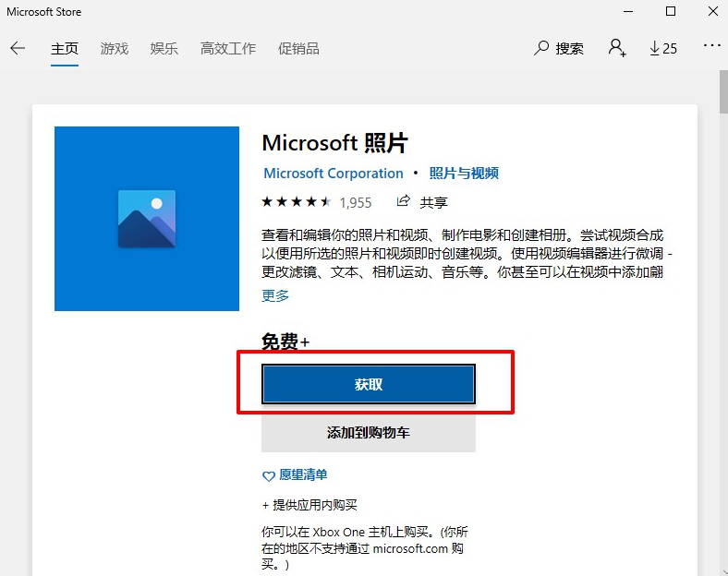Open the 主页 tab
728x576 pixels.
pos(65,49)
